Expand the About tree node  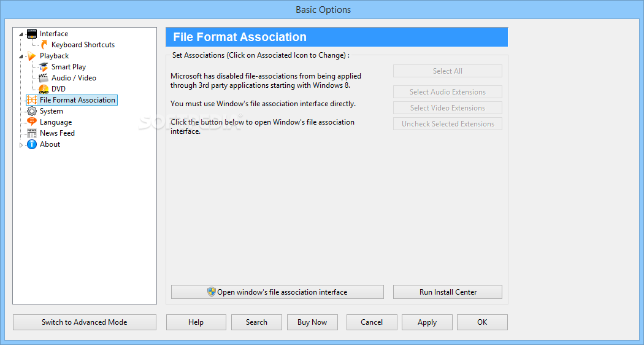[21, 145]
